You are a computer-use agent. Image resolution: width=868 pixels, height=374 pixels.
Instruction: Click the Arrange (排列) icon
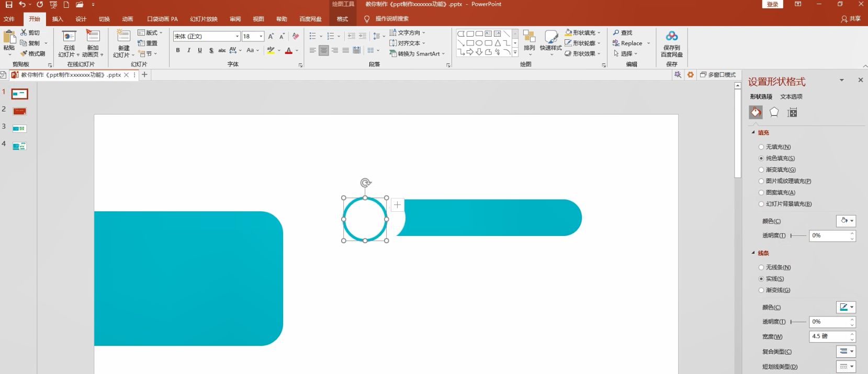(x=529, y=37)
